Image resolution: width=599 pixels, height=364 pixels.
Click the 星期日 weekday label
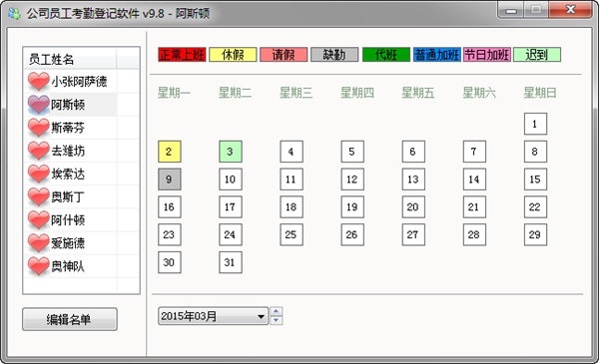[x=540, y=93]
